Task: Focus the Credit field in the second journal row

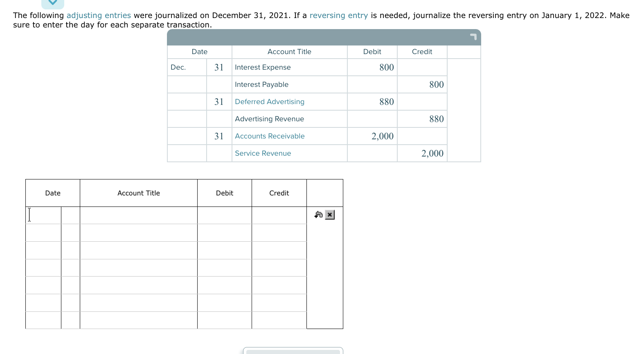Action: click(x=279, y=233)
